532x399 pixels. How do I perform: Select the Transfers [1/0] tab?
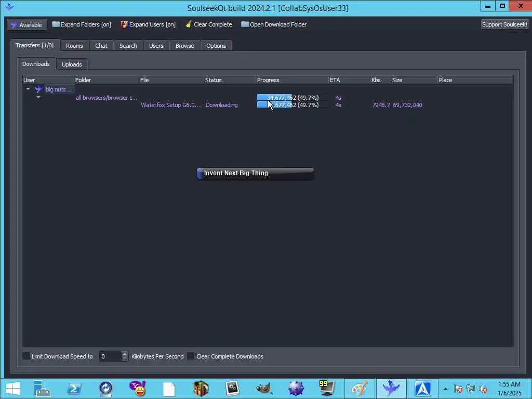click(x=35, y=45)
